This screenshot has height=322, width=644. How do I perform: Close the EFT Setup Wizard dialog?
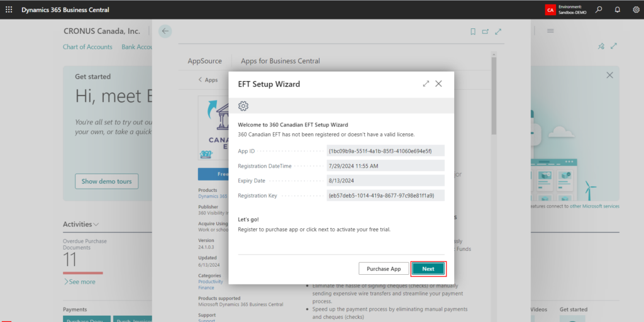438,84
